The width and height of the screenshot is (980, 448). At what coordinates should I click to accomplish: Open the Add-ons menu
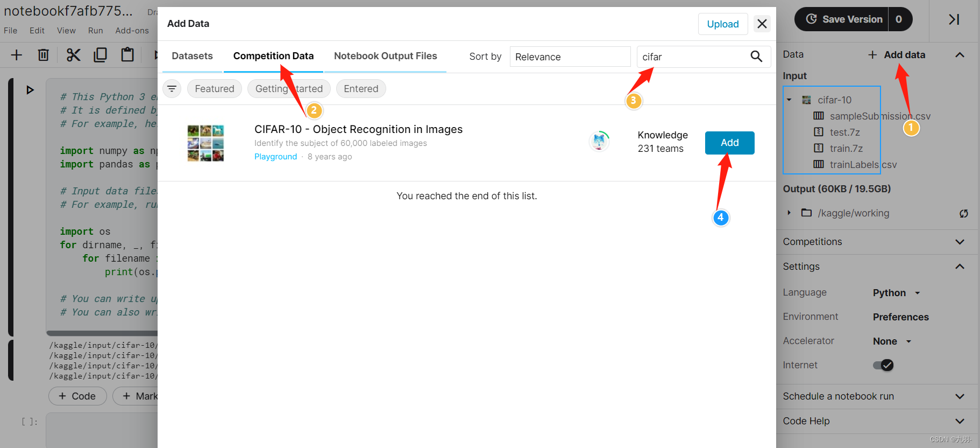click(132, 31)
